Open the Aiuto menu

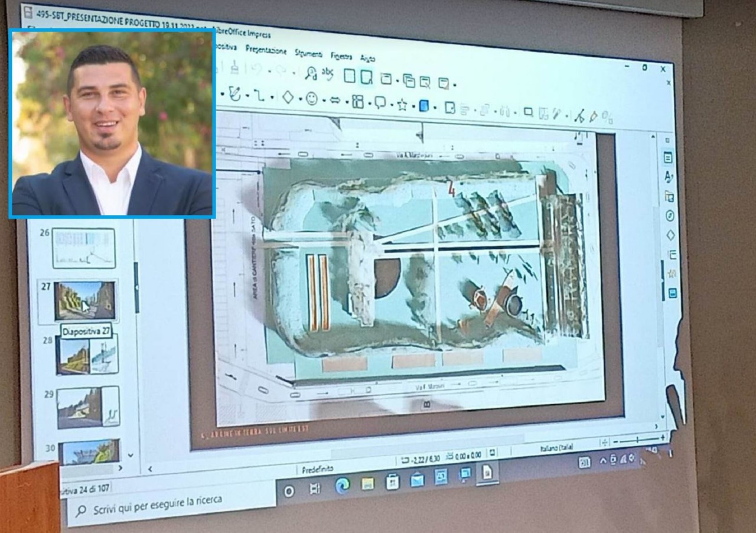(367, 58)
